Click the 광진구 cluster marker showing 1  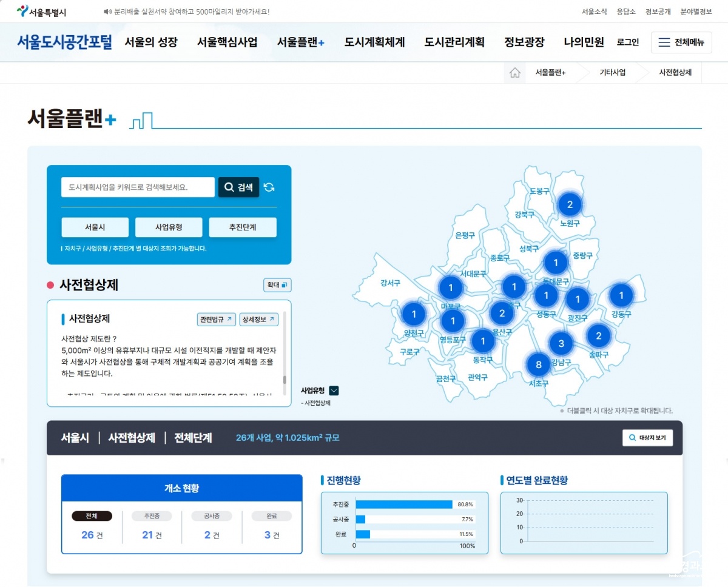tap(578, 299)
